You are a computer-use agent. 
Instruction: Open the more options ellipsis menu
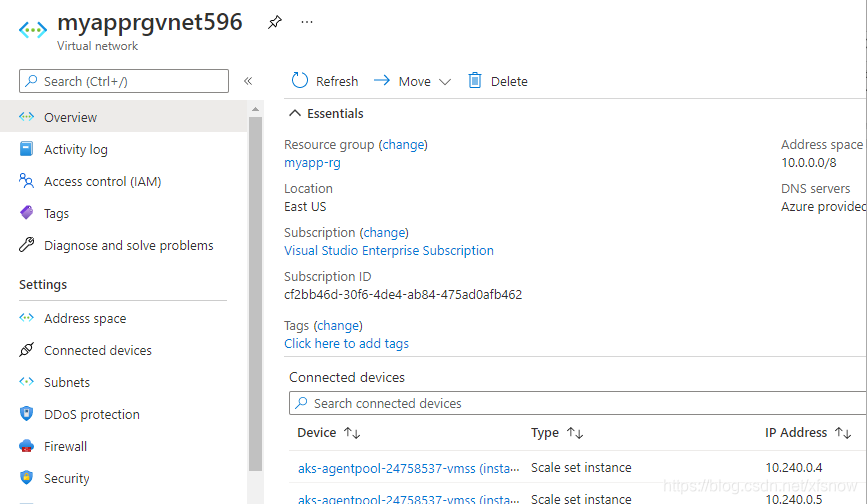tap(307, 22)
